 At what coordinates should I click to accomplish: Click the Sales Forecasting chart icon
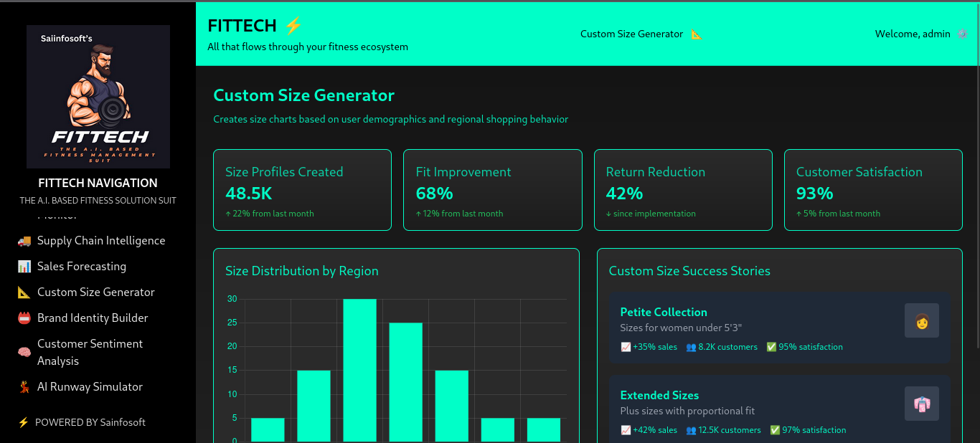click(24, 267)
